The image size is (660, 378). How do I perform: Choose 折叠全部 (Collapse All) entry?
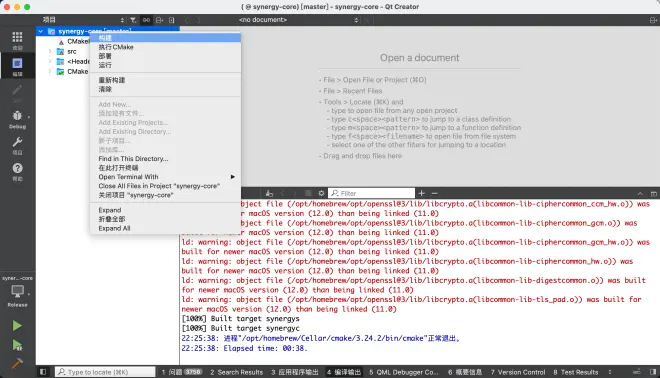tap(165, 219)
